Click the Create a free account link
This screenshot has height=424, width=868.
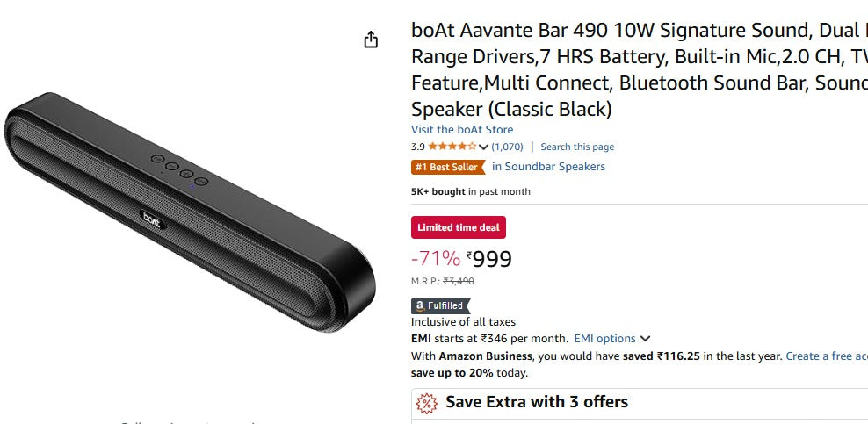coord(826,356)
